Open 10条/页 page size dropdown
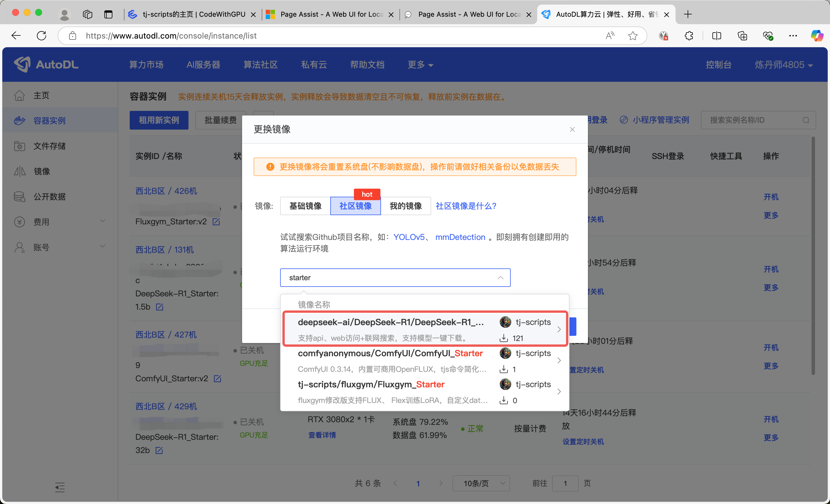The image size is (830, 504). click(x=481, y=483)
